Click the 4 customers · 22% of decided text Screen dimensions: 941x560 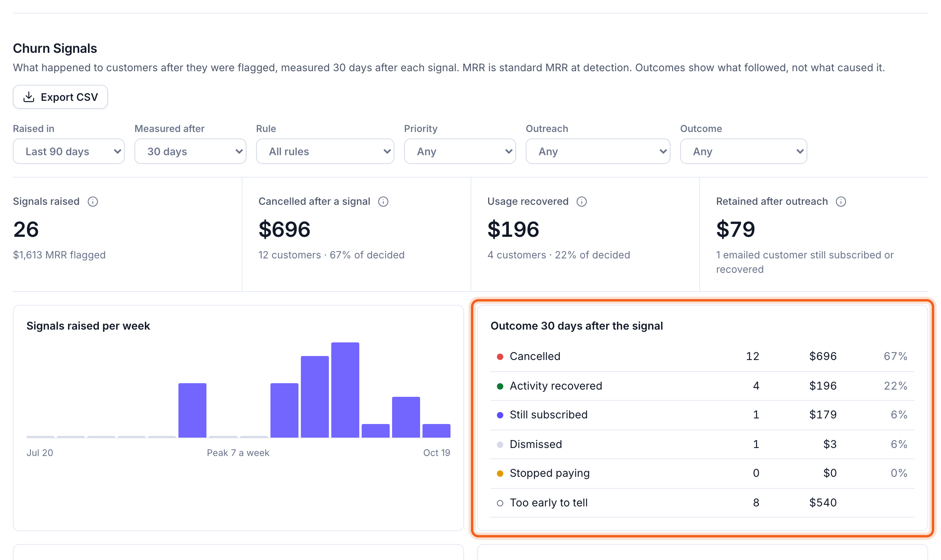point(559,255)
